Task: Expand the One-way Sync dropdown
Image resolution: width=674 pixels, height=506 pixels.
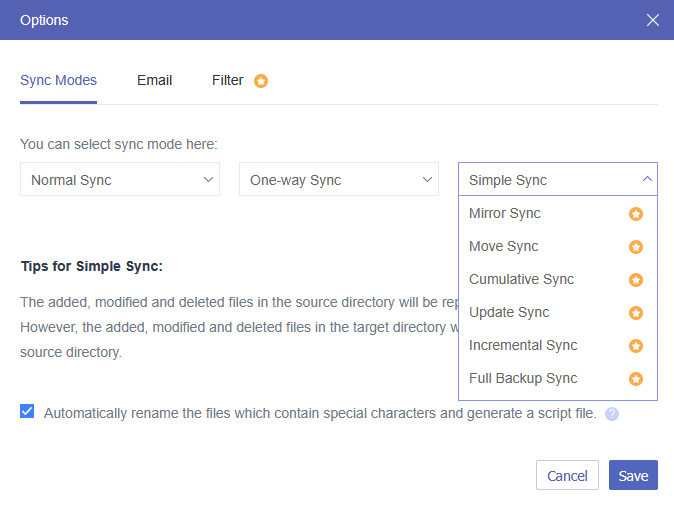Action: click(x=338, y=180)
